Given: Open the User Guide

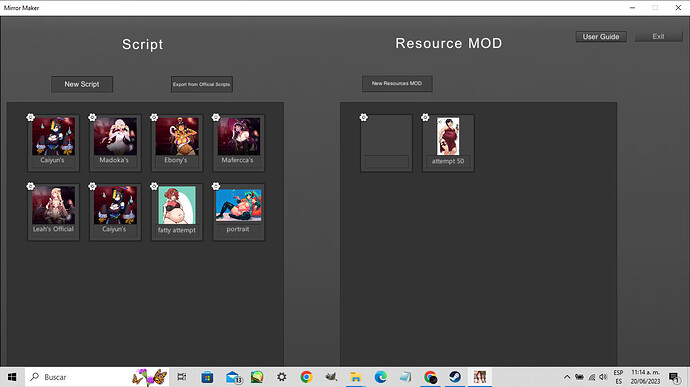Looking at the screenshot, I should 601,37.
